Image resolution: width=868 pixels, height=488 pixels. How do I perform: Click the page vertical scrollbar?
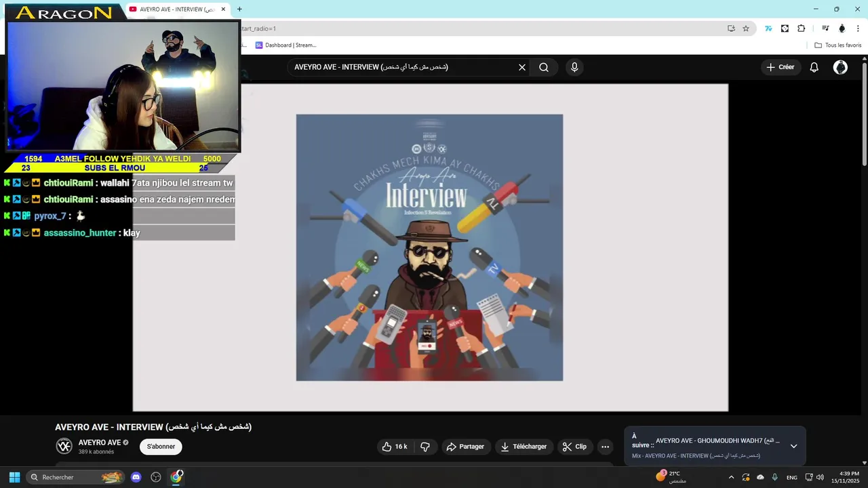[x=864, y=115]
